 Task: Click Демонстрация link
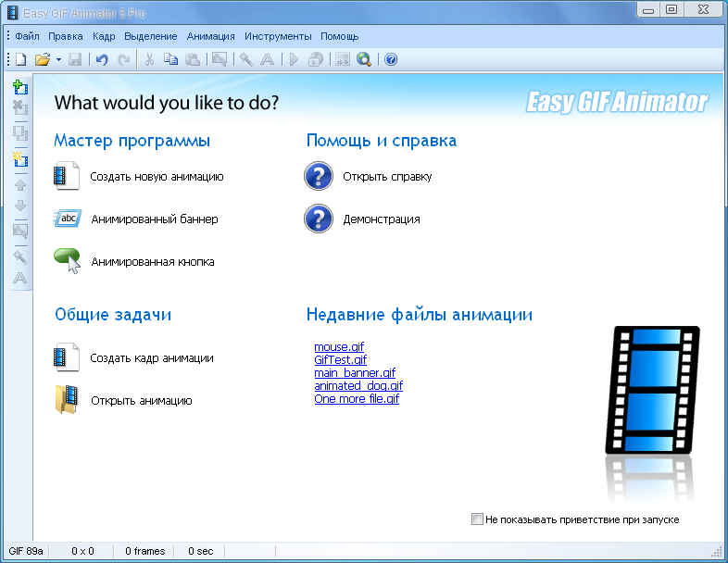382,219
